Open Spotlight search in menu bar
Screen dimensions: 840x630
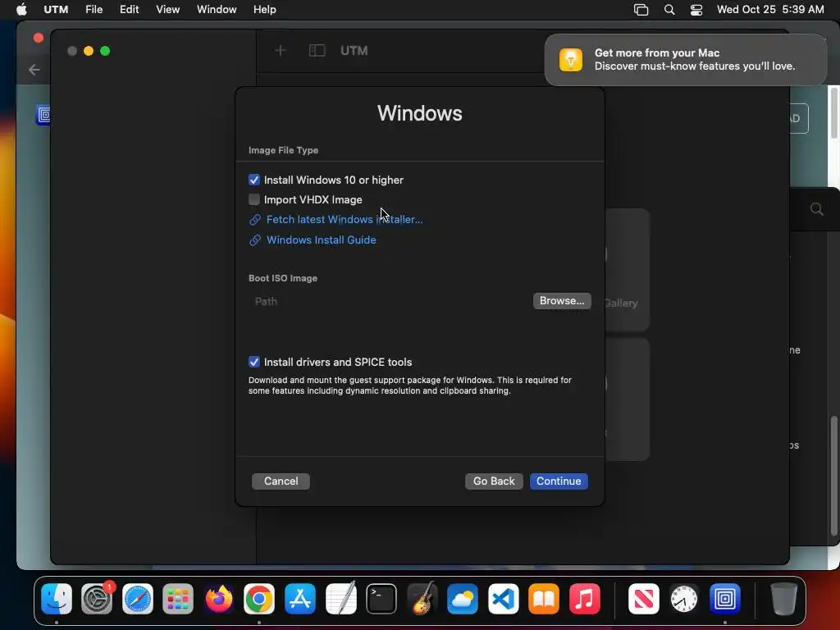pos(669,10)
